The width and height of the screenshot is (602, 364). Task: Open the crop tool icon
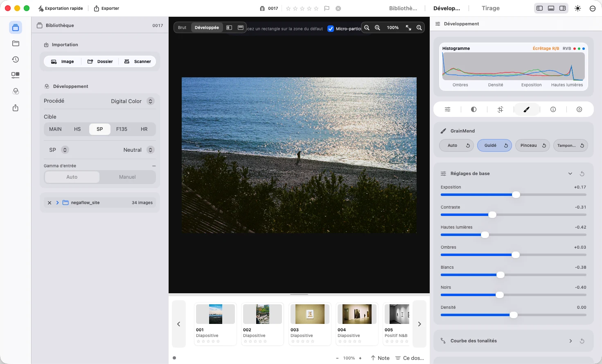[x=500, y=109]
